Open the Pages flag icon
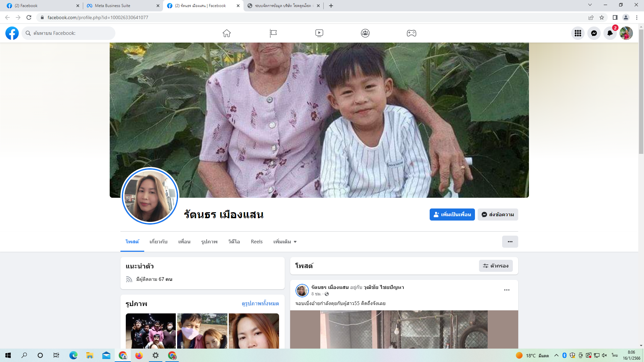644x362 pixels. click(273, 33)
